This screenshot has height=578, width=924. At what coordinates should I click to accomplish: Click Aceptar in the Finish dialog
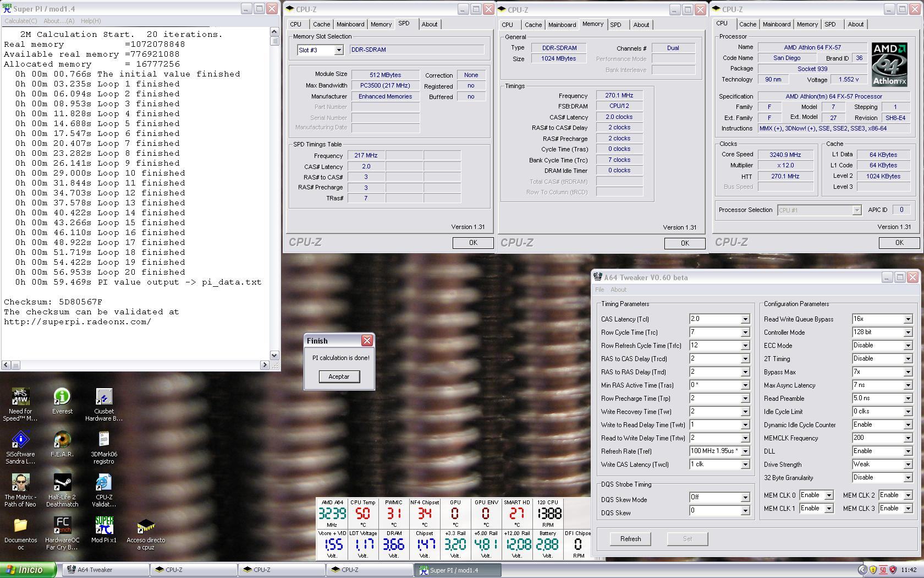click(x=339, y=377)
